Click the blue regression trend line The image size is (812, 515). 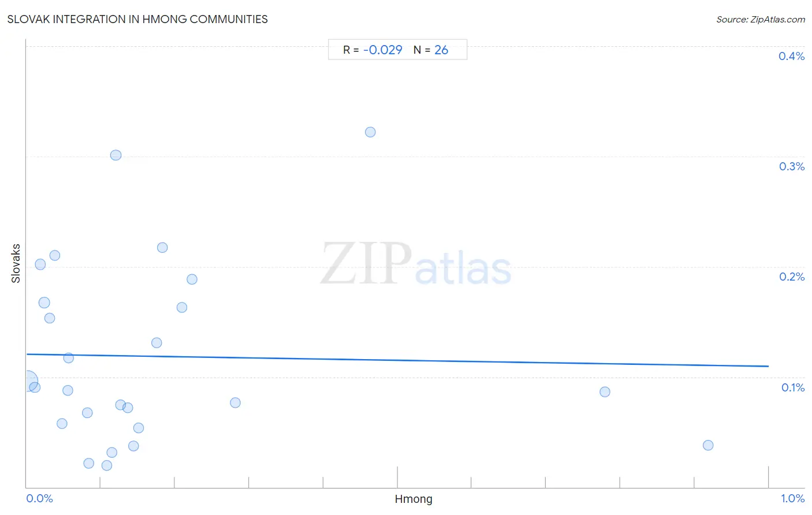397,360
